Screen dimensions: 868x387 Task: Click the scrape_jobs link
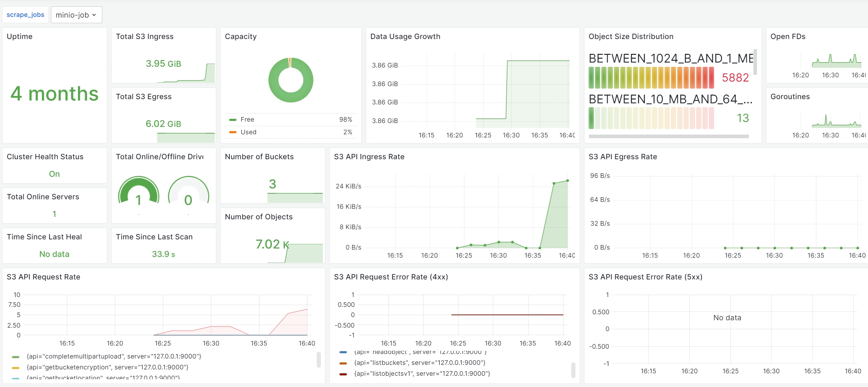[x=25, y=14]
